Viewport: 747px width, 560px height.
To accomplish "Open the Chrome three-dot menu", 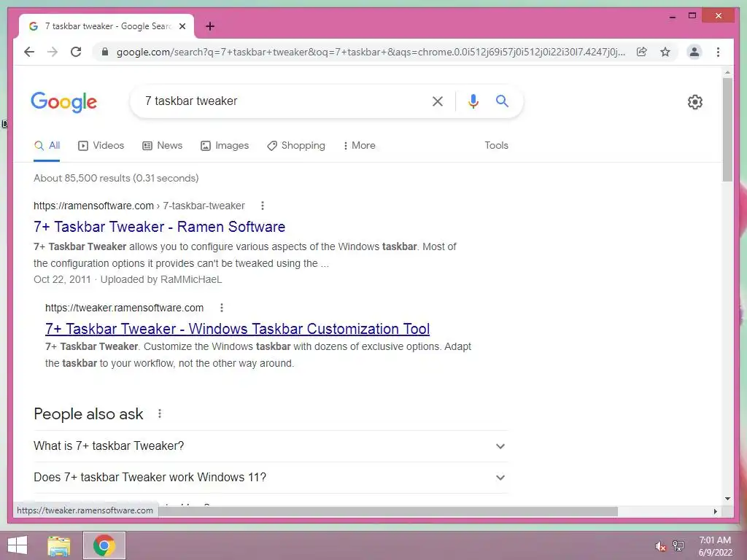I will point(718,52).
